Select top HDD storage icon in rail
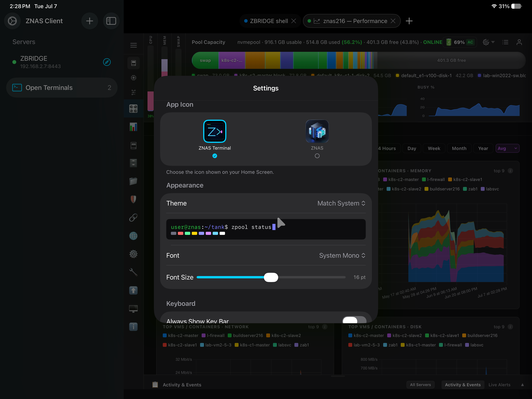Viewport: 532px width, 399px height. tap(133, 63)
